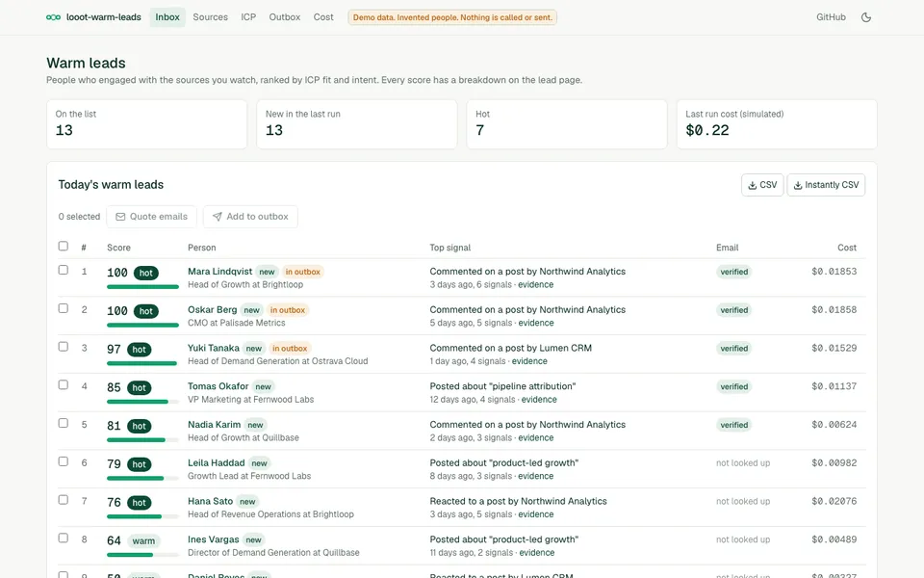Select Nadia Karim's checkbox
Image resolution: width=924 pixels, height=578 pixels.
[x=64, y=423]
